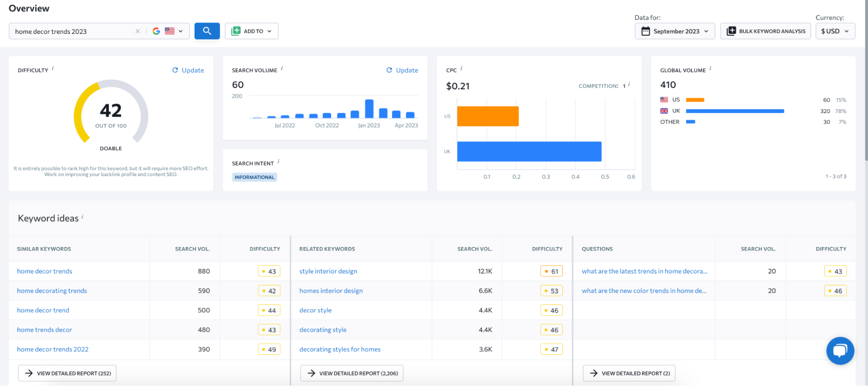Open the 'style interior design' keyword link

coord(328,271)
